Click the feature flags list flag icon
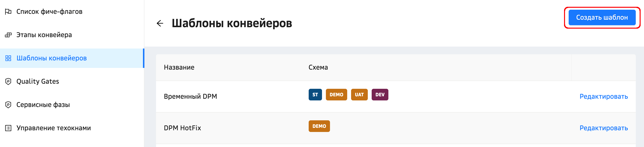 pyautogui.click(x=8, y=11)
